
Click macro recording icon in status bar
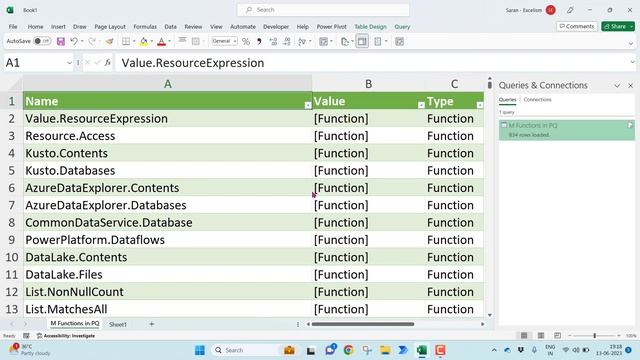pos(26,336)
